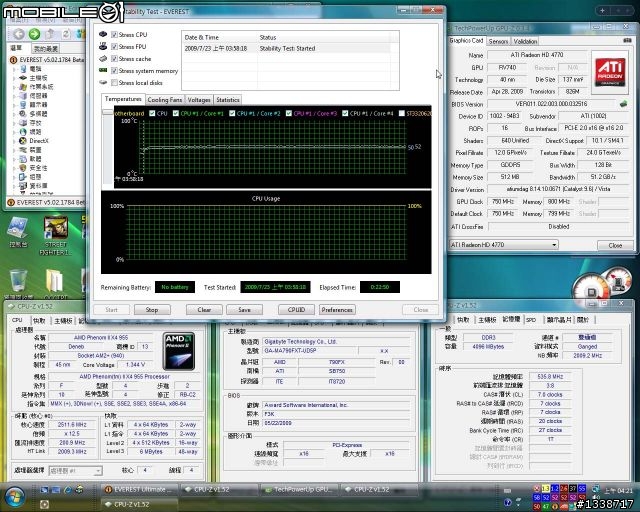Switch to the Voltages tab

tap(199, 100)
